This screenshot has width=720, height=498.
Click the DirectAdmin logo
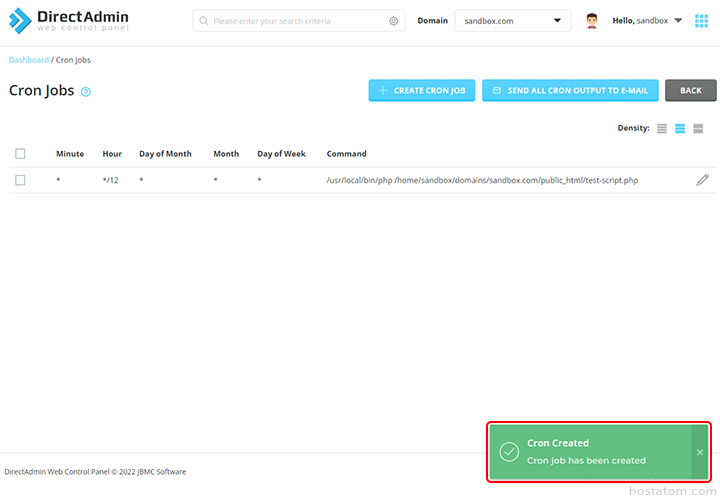tap(69, 20)
